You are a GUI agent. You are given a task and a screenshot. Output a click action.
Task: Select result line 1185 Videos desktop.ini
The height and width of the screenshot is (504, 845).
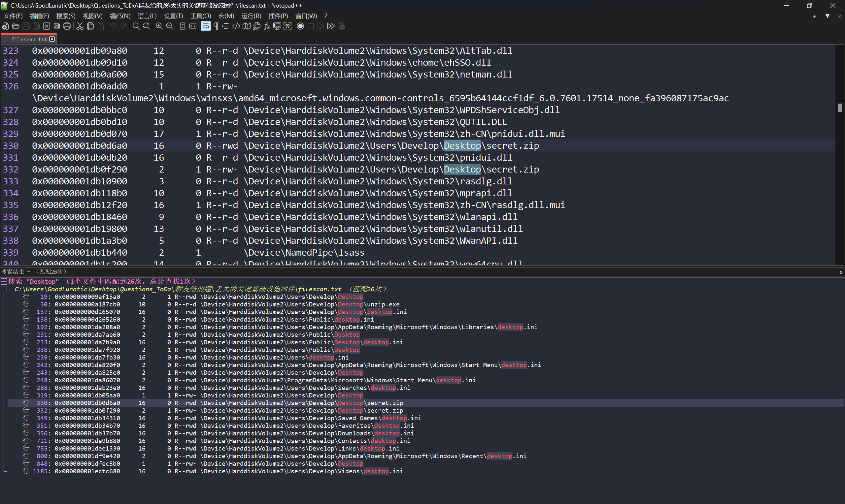(x=213, y=471)
